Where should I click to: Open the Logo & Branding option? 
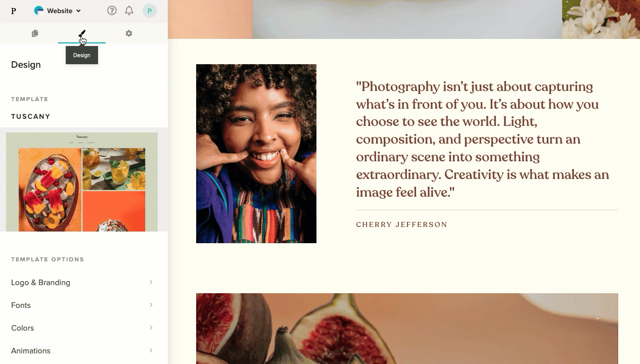point(84,282)
